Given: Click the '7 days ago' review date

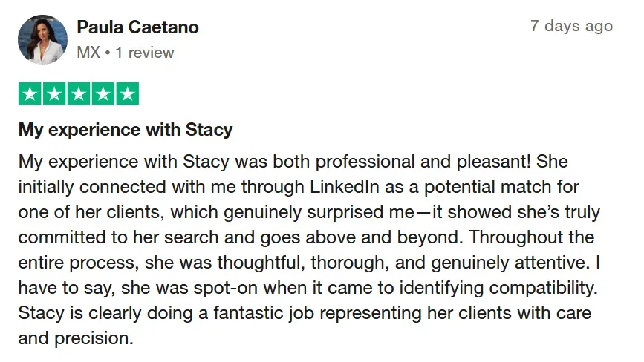Looking at the screenshot, I should pyautogui.click(x=571, y=26).
